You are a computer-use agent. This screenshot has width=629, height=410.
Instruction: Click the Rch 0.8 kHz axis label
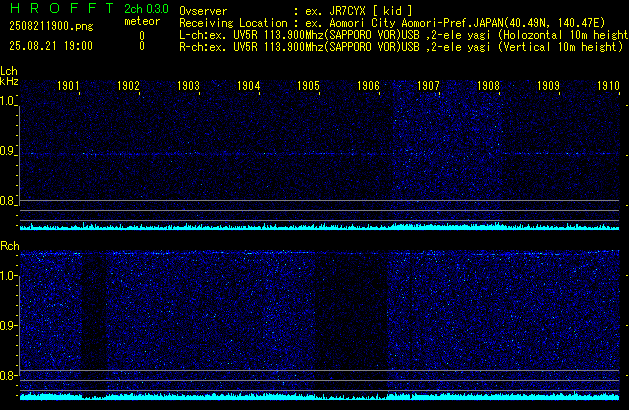(x=7, y=375)
